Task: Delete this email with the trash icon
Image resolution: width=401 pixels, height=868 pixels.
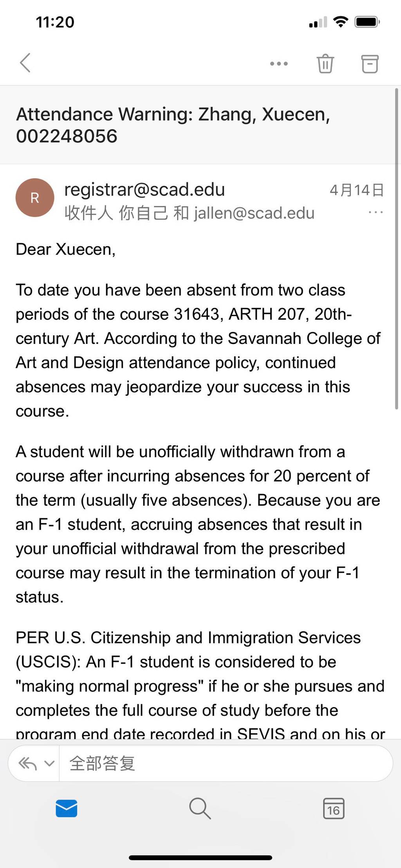Action: click(x=325, y=63)
